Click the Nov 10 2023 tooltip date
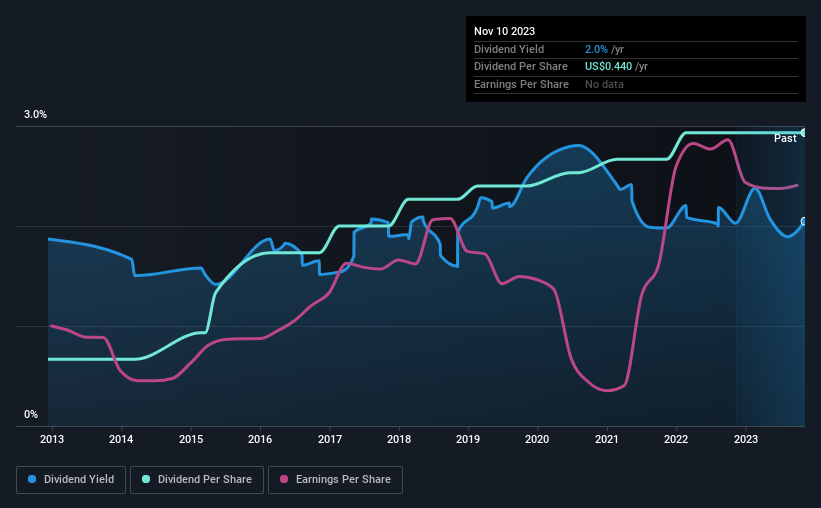 (x=504, y=31)
